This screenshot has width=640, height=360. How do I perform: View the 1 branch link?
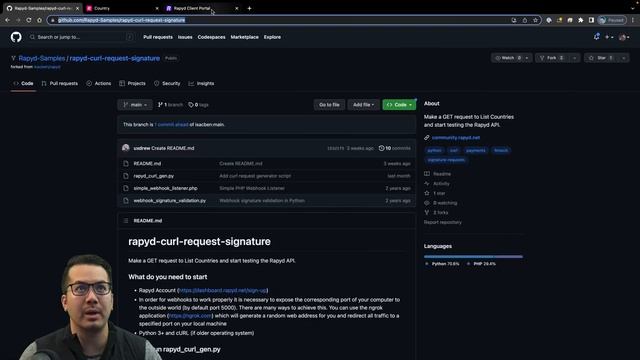point(170,105)
